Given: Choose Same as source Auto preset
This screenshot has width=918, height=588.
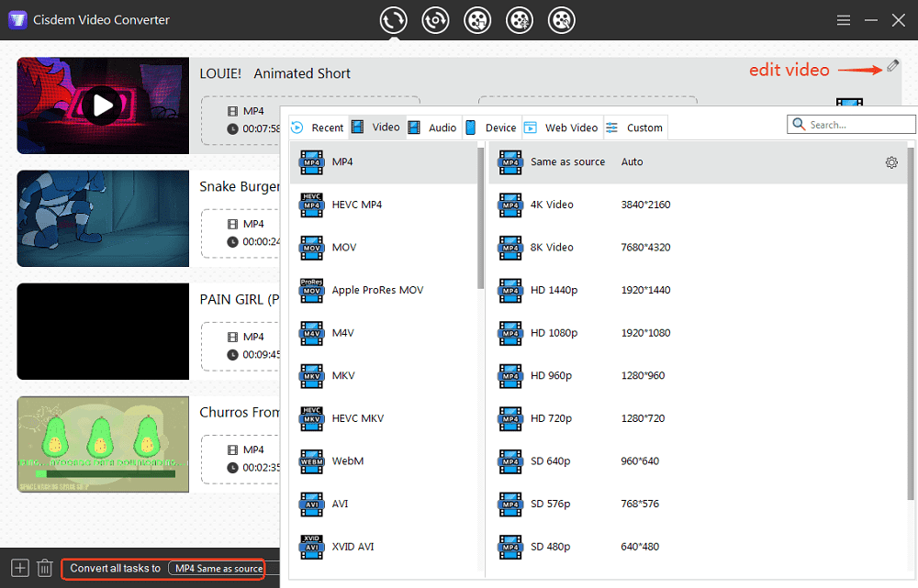Looking at the screenshot, I should coord(698,162).
